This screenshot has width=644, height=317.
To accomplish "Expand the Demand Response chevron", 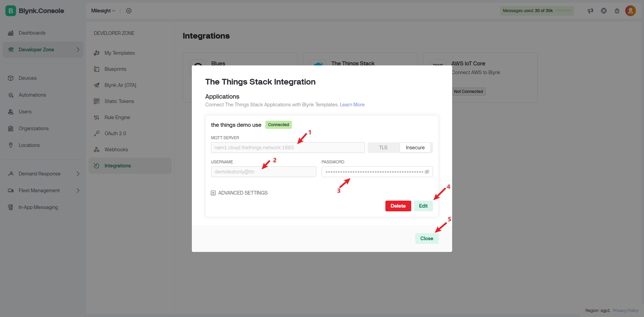I will pyautogui.click(x=78, y=174).
